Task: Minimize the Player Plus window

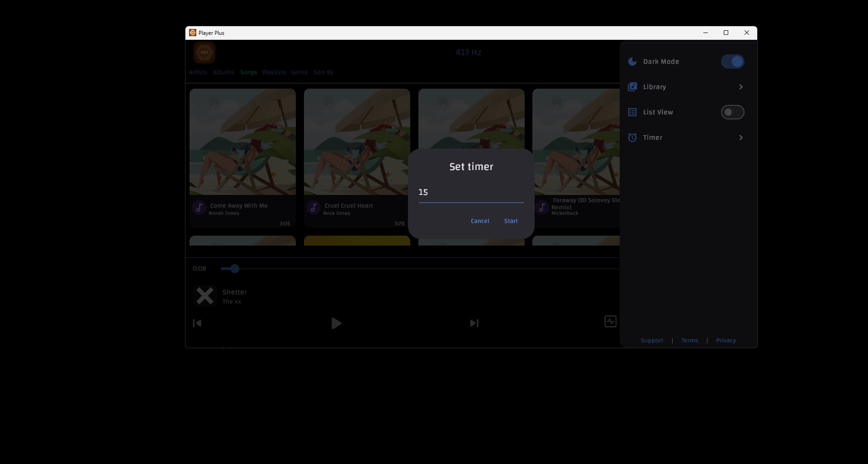Action: pos(706,33)
